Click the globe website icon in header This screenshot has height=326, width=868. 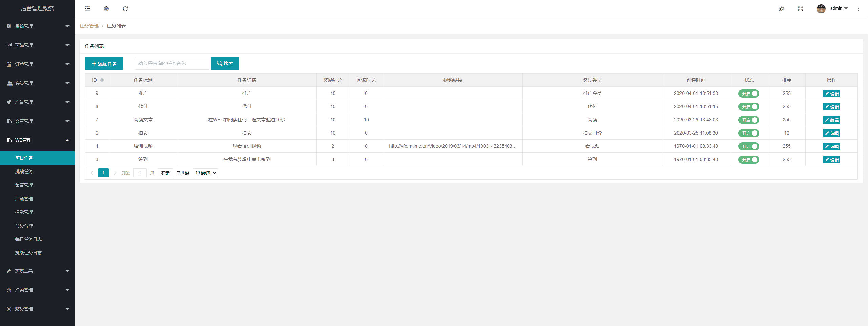point(106,9)
